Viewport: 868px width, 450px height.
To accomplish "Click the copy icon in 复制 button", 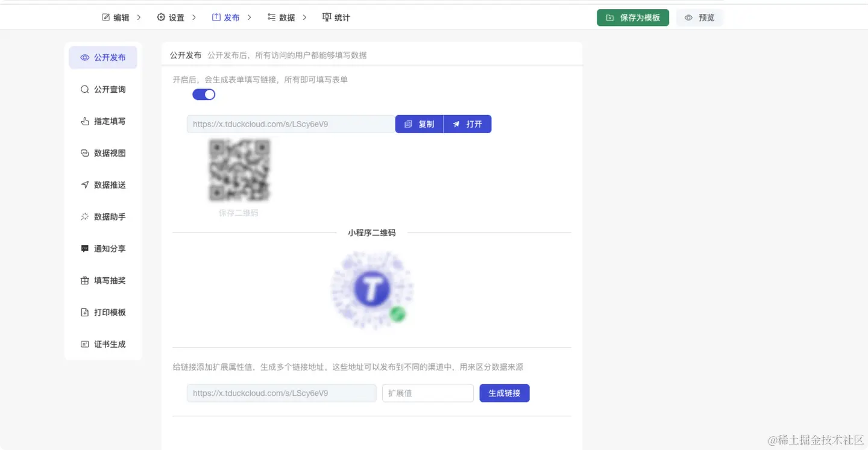I will tap(408, 124).
